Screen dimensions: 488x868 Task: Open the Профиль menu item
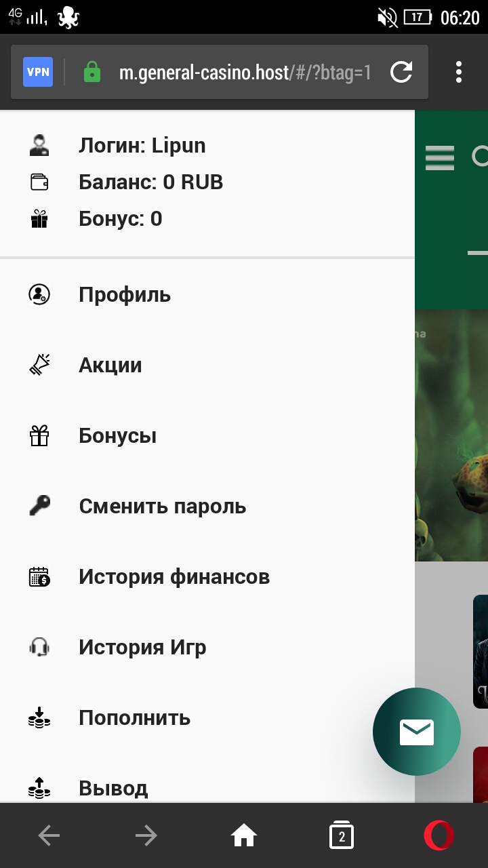click(x=207, y=295)
